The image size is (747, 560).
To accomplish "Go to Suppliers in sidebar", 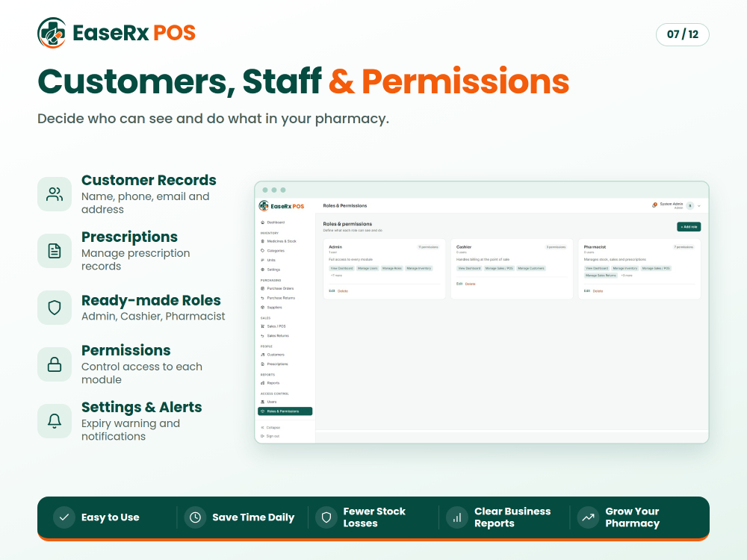I will [x=272, y=308].
